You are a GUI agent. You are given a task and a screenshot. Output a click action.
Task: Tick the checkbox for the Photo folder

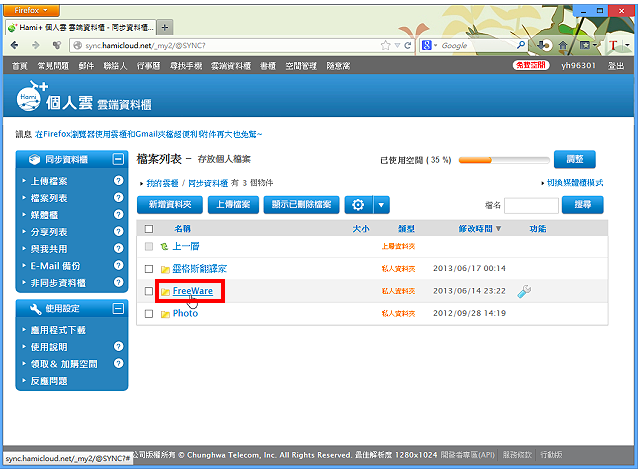point(149,314)
